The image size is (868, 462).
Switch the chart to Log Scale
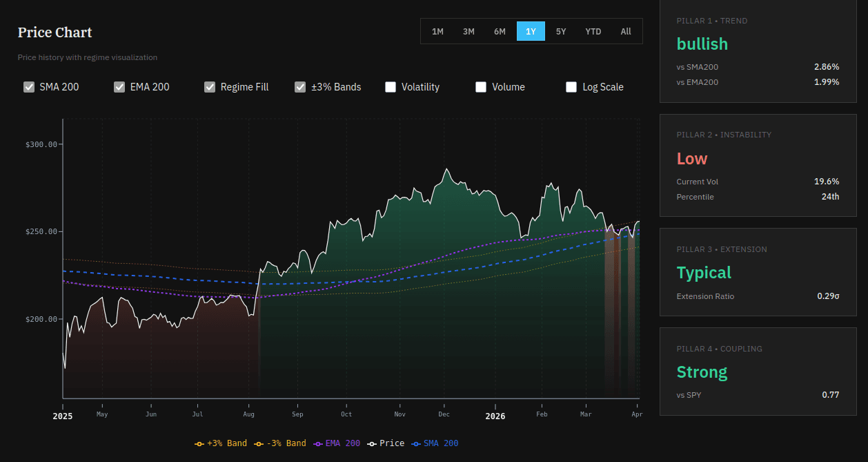pyautogui.click(x=571, y=86)
